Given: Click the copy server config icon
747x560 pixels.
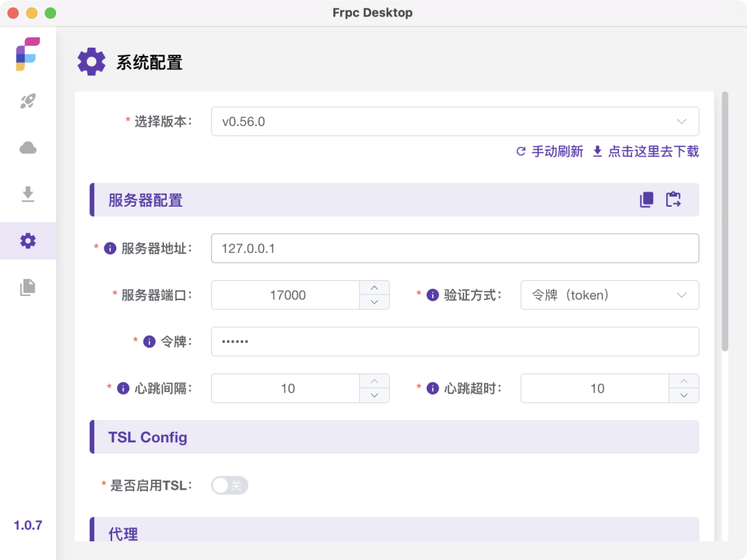Looking at the screenshot, I should pos(647,200).
